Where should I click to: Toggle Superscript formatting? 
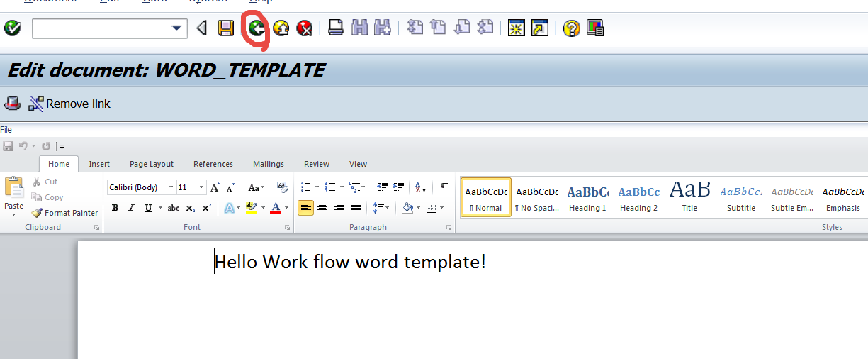[x=206, y=208]
